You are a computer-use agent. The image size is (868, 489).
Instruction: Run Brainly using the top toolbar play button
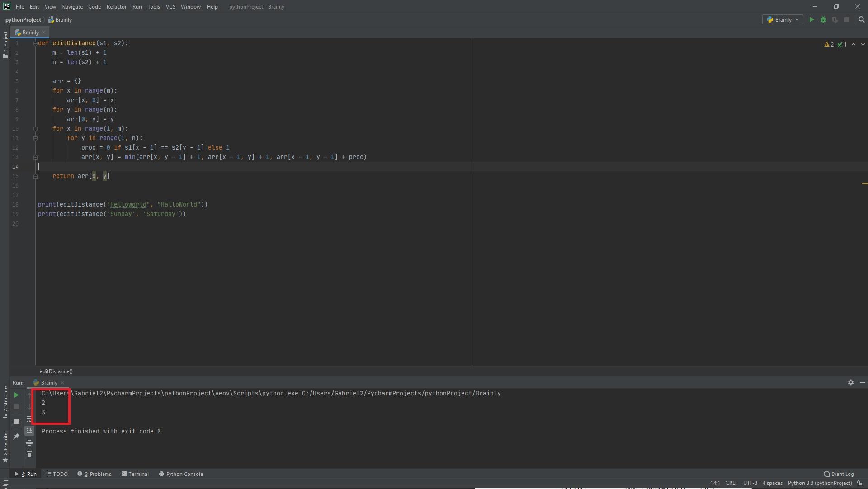[811, 20]
